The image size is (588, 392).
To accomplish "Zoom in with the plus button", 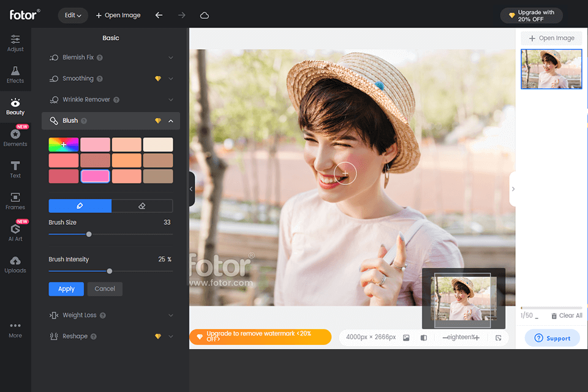I will coord(477,337).
